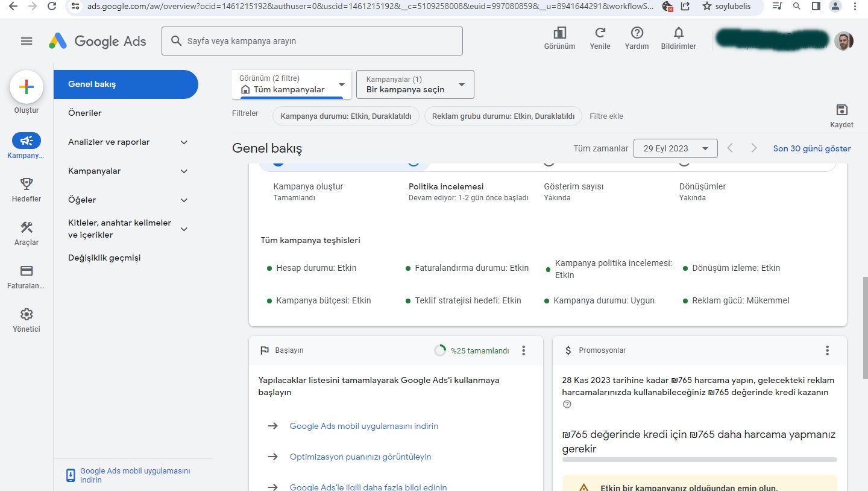Open Tüm kampanyalar view dropdown
Viewport: 868px width, 491px height.
(x=291, y=84)
